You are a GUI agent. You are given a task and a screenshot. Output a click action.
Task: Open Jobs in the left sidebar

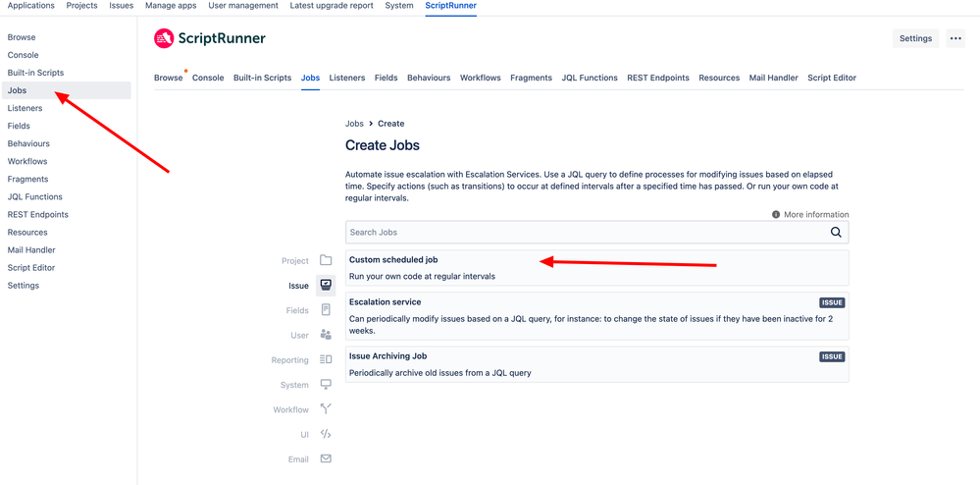[x=67, y=90]
